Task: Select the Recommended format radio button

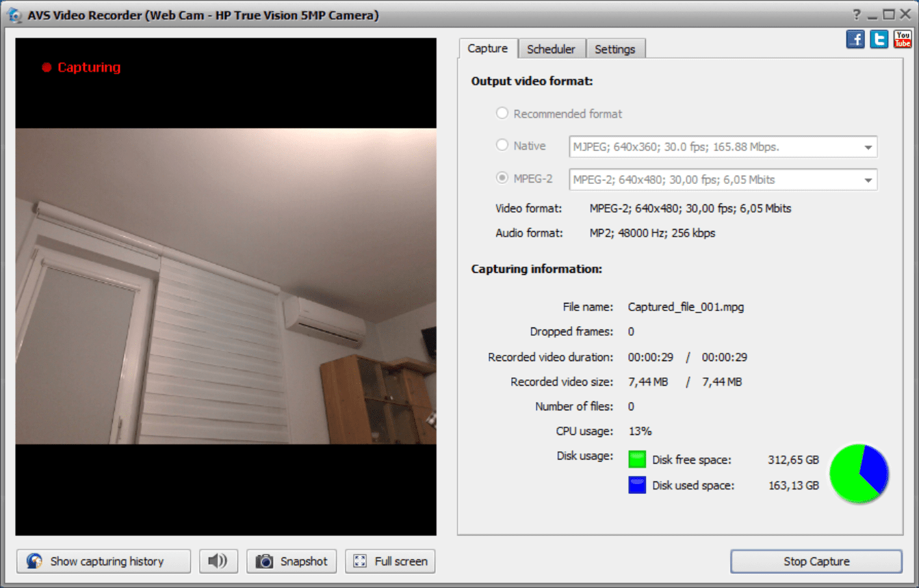Action: (x=502, y=113)
